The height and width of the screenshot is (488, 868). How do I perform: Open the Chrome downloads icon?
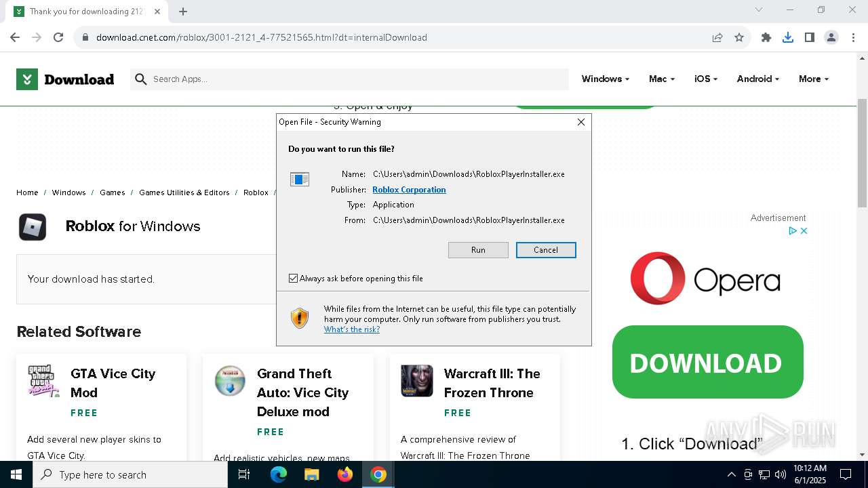(788, 37)
